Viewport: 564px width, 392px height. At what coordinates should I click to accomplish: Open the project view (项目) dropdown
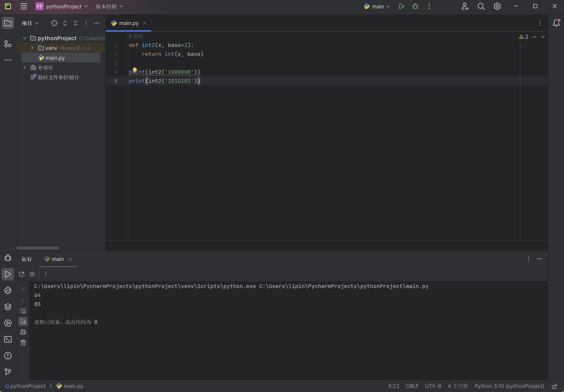tap(30, 23)
